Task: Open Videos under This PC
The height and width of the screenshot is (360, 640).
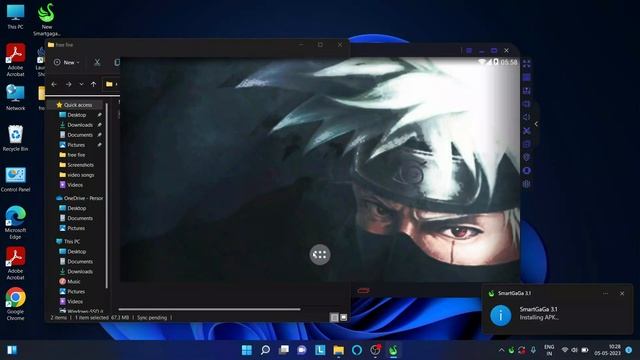Action: click(71, 302)
